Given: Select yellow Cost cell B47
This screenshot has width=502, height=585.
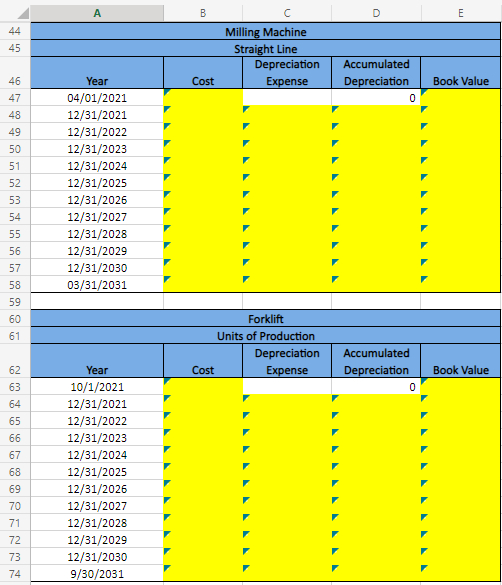Looking at the screenshot, I should click(x=203, y=98).
